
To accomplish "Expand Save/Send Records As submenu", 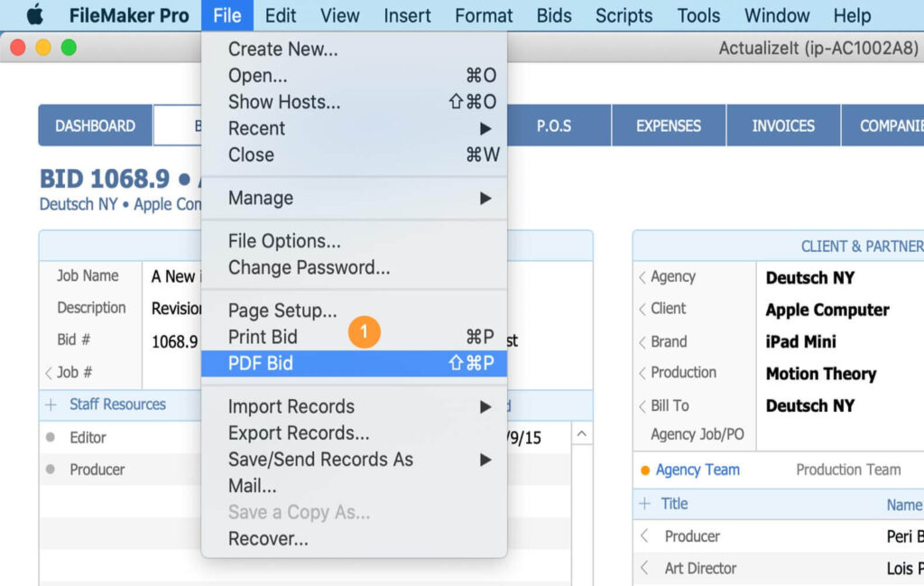I will [354, 460].
